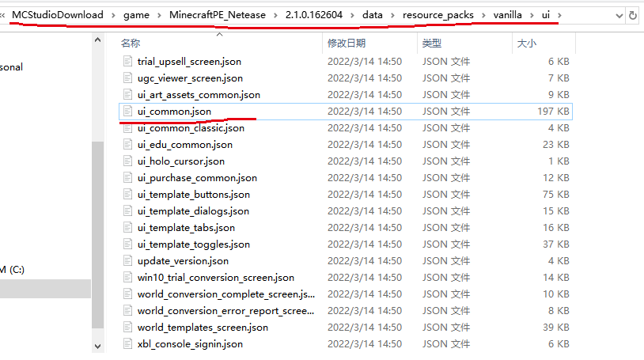
Task: Click the file icon of world_conversion_error_report file
Action: pyautogui.click(x=127, y=311)
